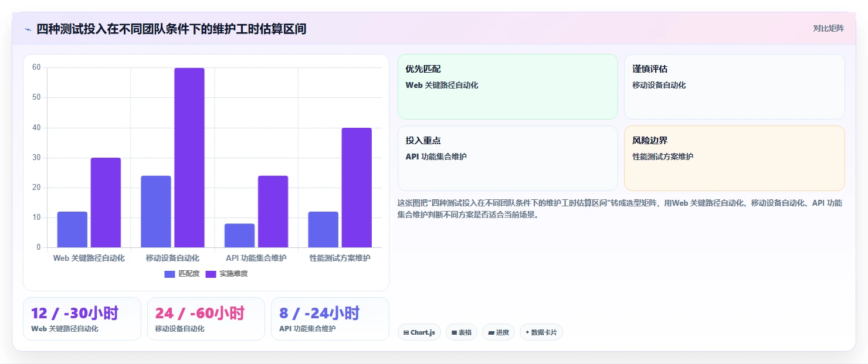The width and height of the screenshot is (868, 364).
Task: Toggle the 实施难度 legend swatch
Action: pyautogui.click(x=211, y=274)
